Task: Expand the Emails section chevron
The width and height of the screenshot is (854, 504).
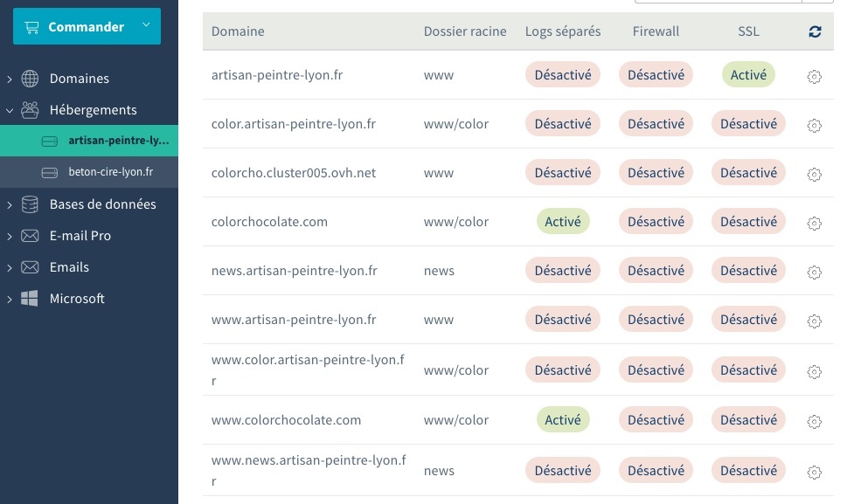Action: click(x=10, y=267)
